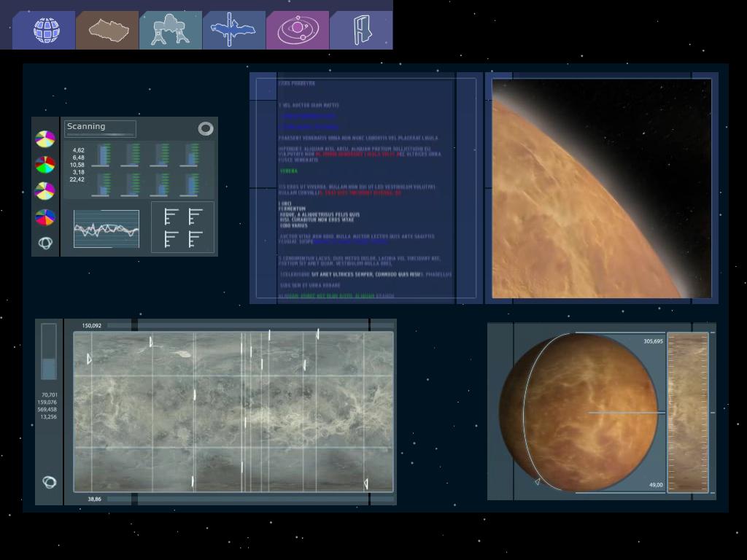Screen dimensions: 747x560
Task: Click the waveform signal graph
Action: 107,230
